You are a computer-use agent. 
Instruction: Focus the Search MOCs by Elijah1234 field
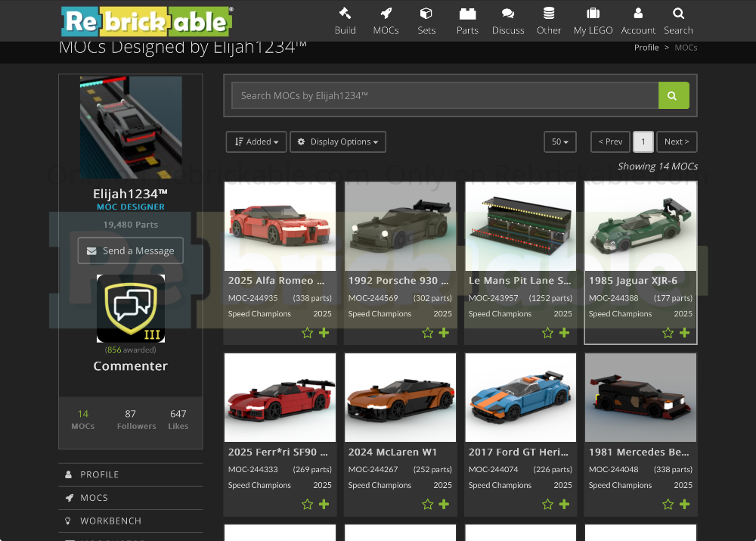(445, 96)
